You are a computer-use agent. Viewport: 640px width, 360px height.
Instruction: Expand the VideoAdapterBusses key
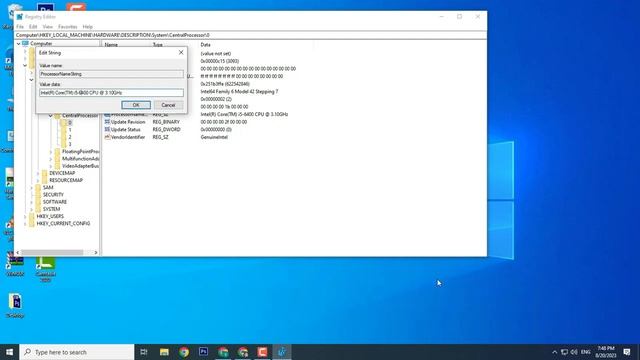[51, 166]
